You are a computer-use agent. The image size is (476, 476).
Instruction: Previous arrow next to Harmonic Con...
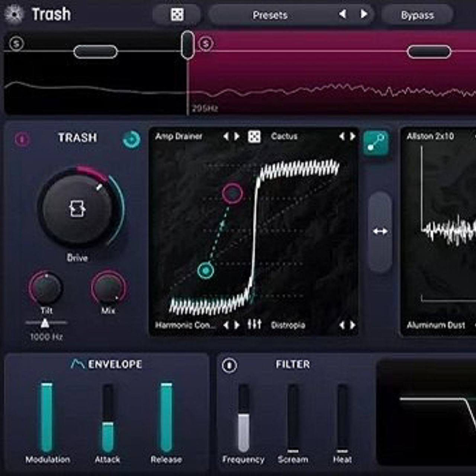pyautogui.click(x=226, y=325)
